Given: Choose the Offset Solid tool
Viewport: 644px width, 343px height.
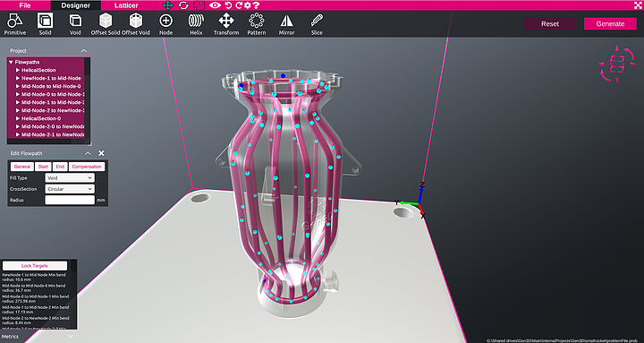Looking at the screenshot, I should point(106,24).
